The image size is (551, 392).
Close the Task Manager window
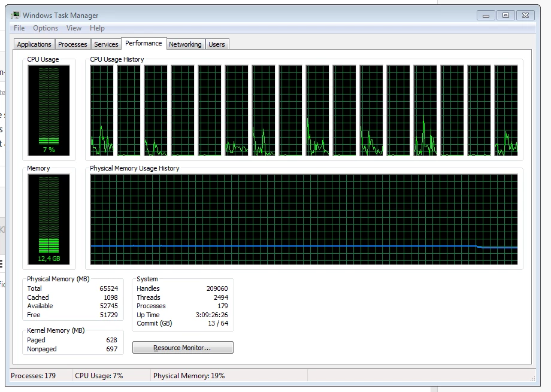525,16
